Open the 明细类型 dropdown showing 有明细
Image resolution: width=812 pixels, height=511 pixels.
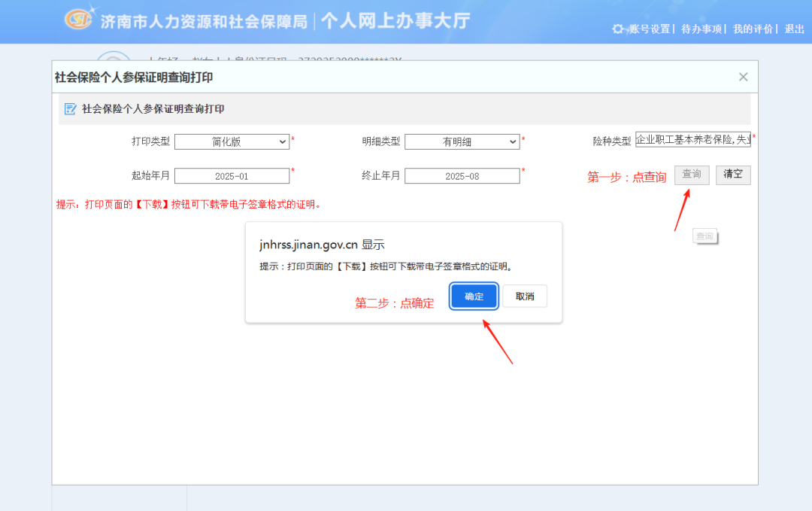462,141
